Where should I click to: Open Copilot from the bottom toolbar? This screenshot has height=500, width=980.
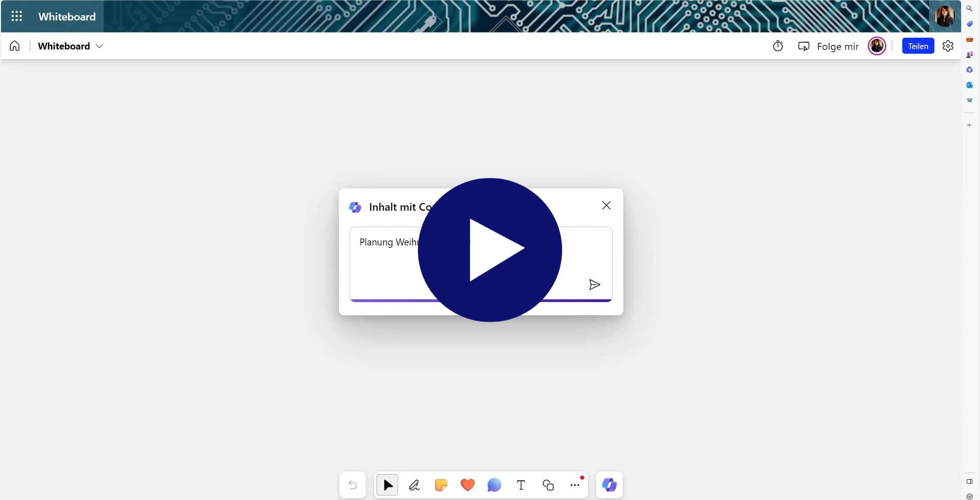pos(609,485)
